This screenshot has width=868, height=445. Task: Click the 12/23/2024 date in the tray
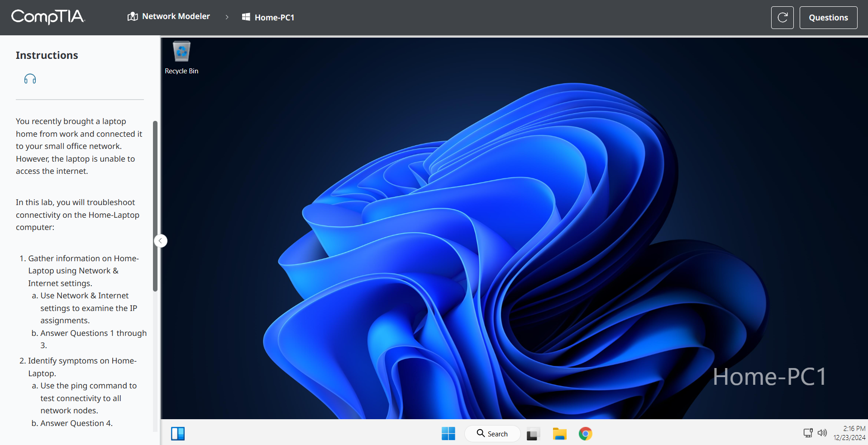click(x=849, y=438)
